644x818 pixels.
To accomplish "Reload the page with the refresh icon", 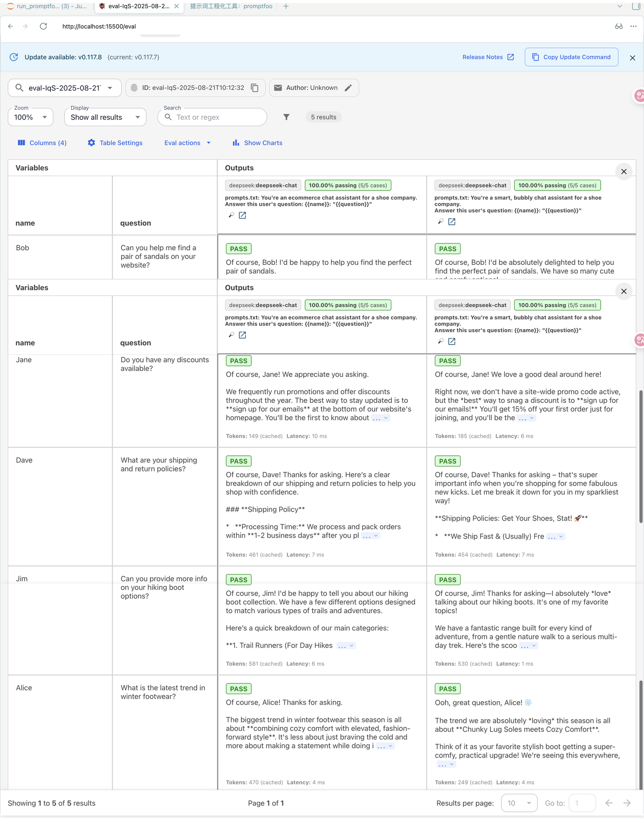I will click(43, 26).
